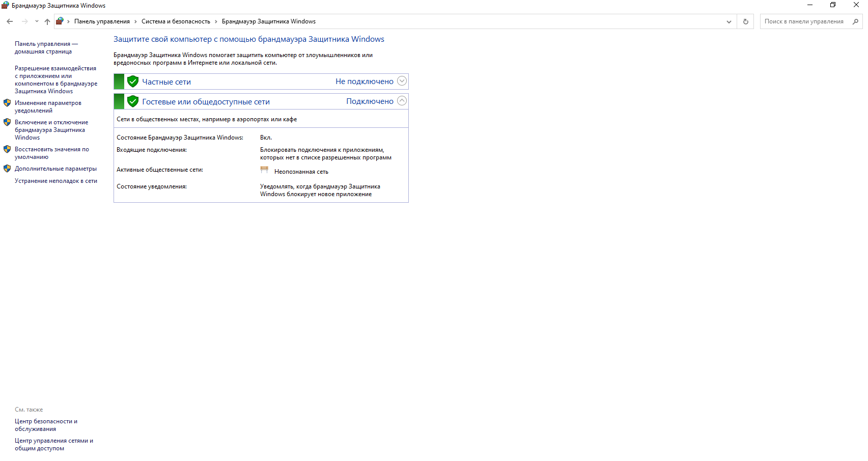Go to Система и безопасность breadcrumb
Viewport: 868px width, 461px height.
point(176,21)
